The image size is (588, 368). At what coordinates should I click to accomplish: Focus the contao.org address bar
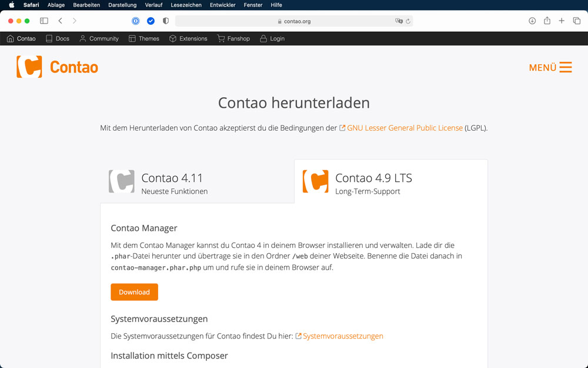pyautogui.click(x=294, y=21)
